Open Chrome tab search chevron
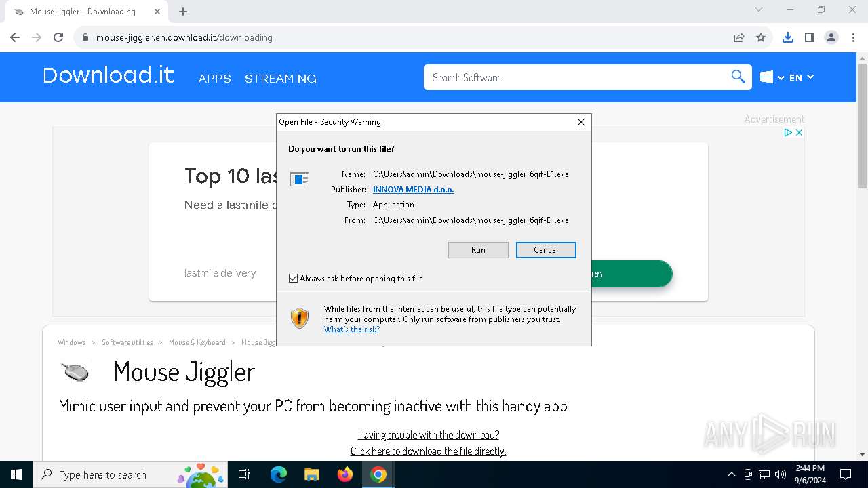 tap(759, 10)
